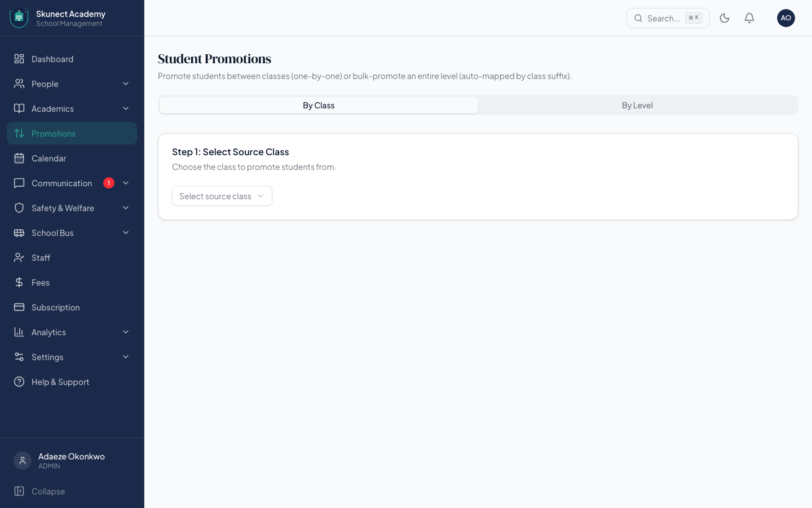
Task: Open Fees via the dollar icon
Action: tap(19, 282)
